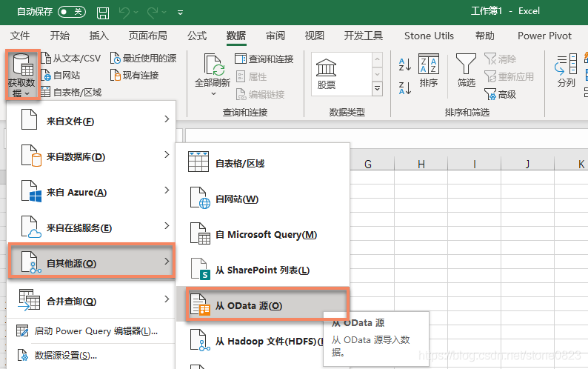
Task: Click 自表格/区域 in the ribbon
Action: coord(71,92)
